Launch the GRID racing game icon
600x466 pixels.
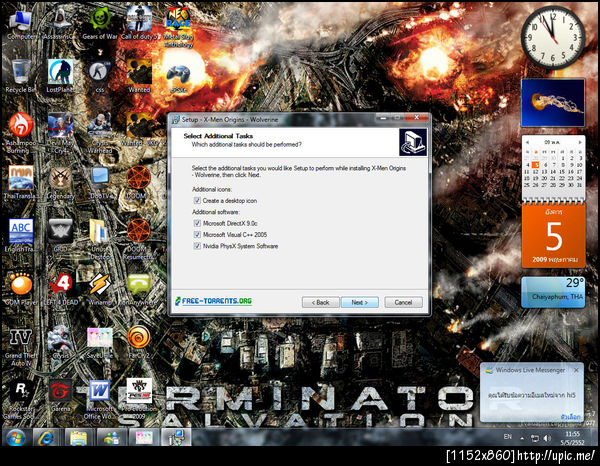click(x=60, y=236)
